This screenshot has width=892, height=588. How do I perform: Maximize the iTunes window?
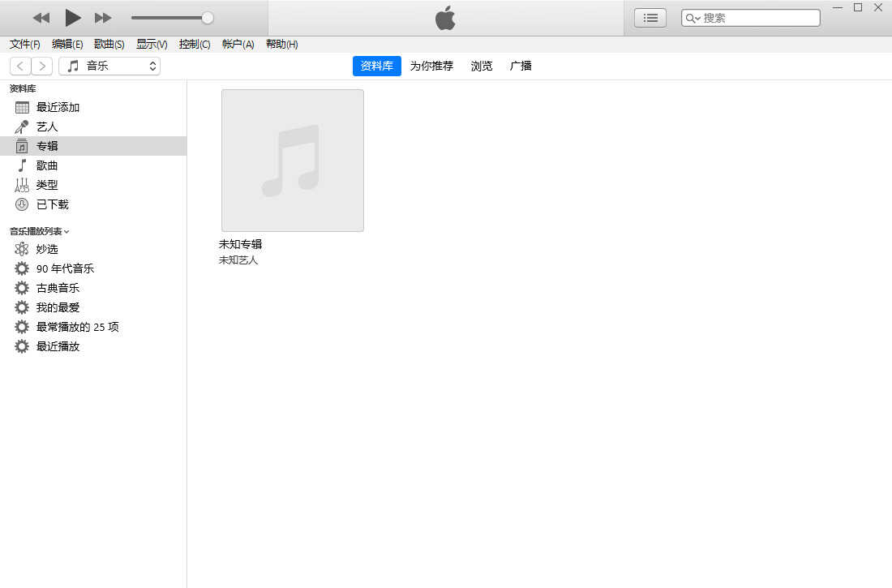(x=858, y=8)
